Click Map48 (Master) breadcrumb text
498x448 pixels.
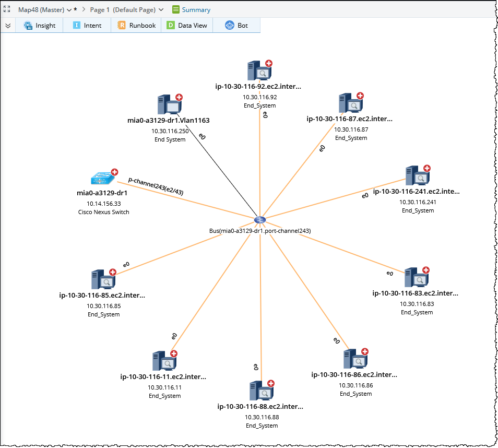[41, 10]
